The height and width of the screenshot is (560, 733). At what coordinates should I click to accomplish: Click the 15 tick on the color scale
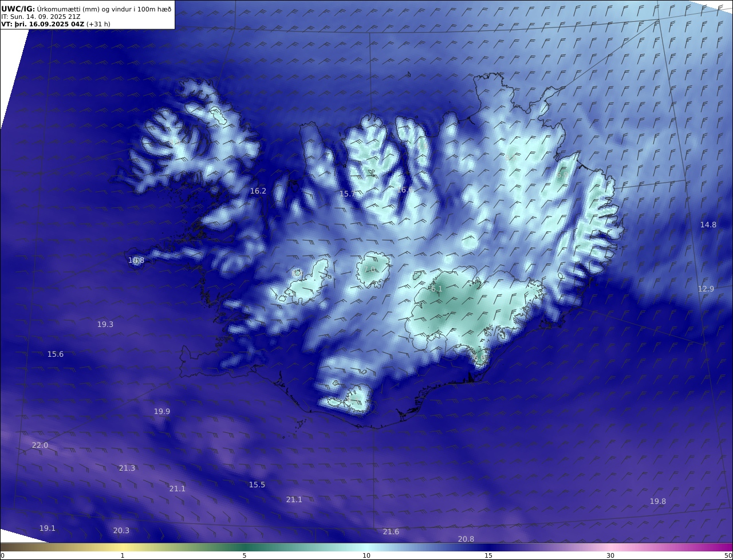click(x=488, y=555)
